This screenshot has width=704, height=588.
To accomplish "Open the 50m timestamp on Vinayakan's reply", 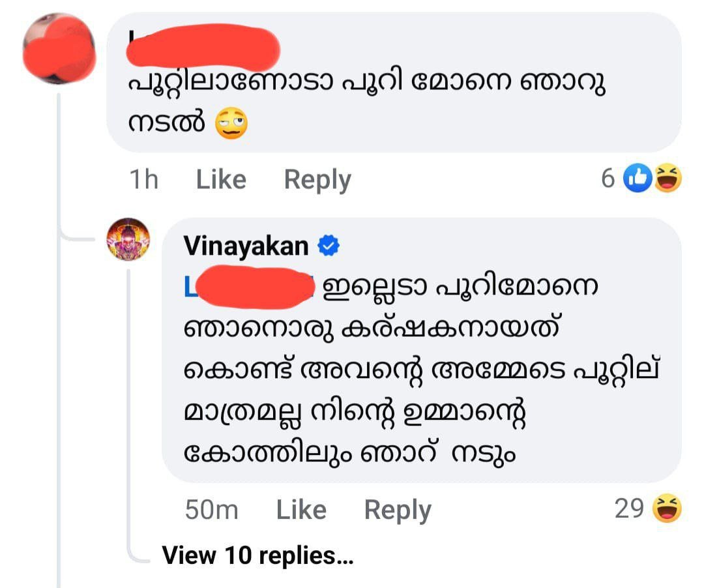I will click(211, 510).
